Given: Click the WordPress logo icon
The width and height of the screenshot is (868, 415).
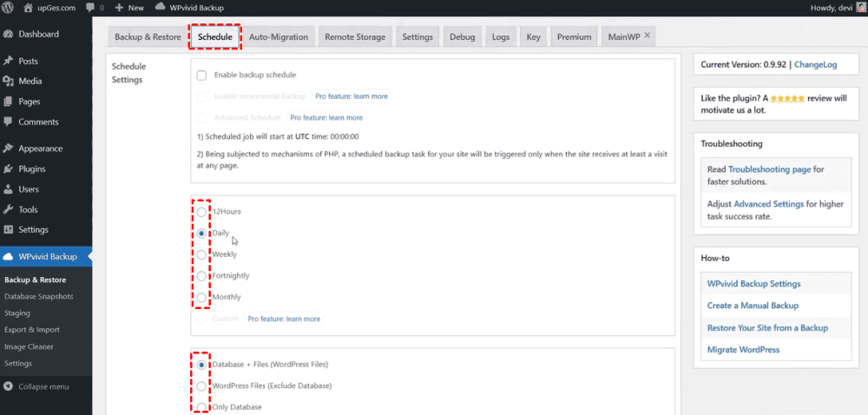Looking at the screenshot, I should [9, 8].
